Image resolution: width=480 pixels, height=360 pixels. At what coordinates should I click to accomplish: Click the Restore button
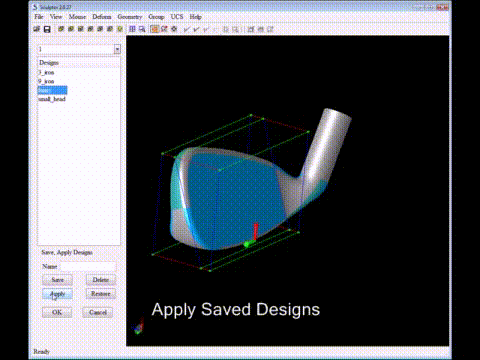pos(101,294)
